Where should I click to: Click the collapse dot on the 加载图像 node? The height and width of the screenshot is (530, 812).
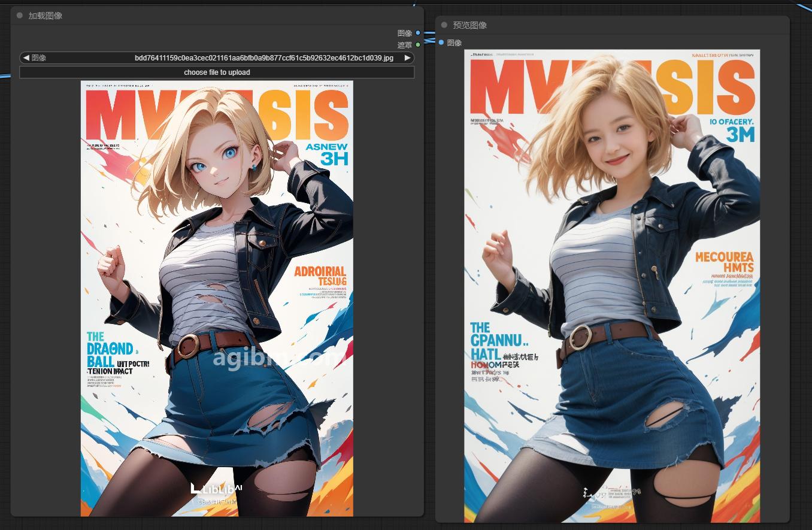tap(20, 16)
